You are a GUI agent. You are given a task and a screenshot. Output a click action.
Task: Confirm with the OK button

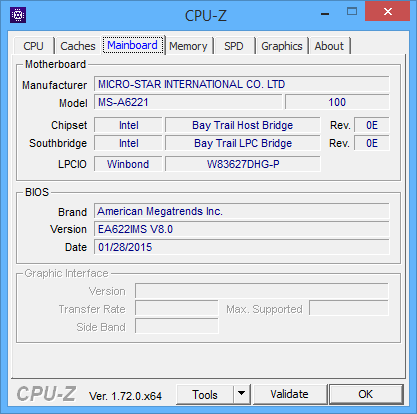(x=365, y=394)
